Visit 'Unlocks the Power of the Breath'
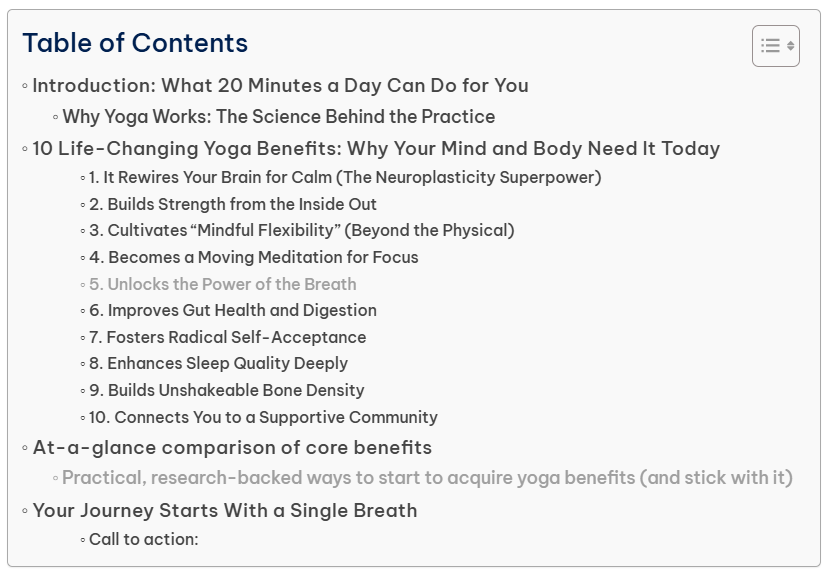This screenshot has width=832, height=571. coord(222,284)
